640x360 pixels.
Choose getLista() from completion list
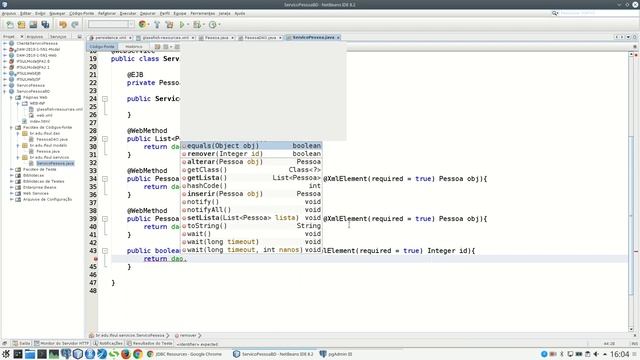click(251, 178)
